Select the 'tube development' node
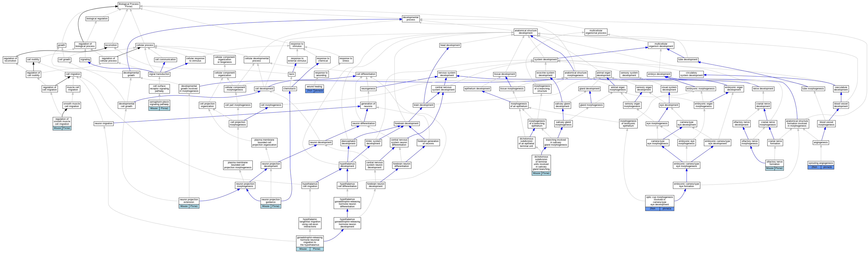868x253 pixels. coord(688,60)
